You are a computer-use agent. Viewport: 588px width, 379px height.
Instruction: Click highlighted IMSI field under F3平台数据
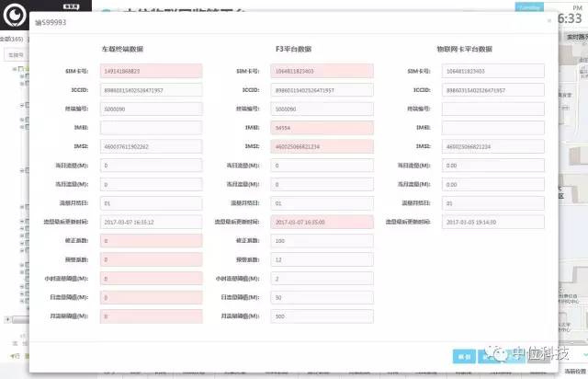click(x=322, y=146)
